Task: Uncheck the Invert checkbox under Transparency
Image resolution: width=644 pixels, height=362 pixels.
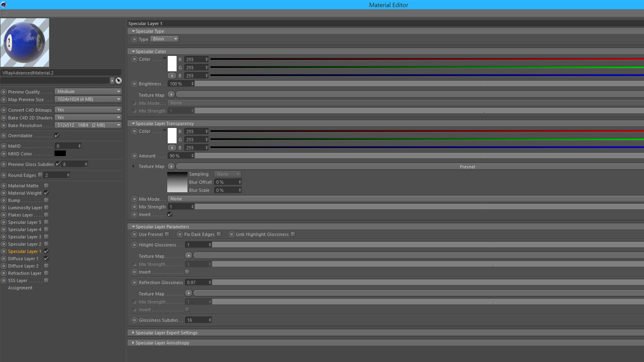Action: pos(170,215)
